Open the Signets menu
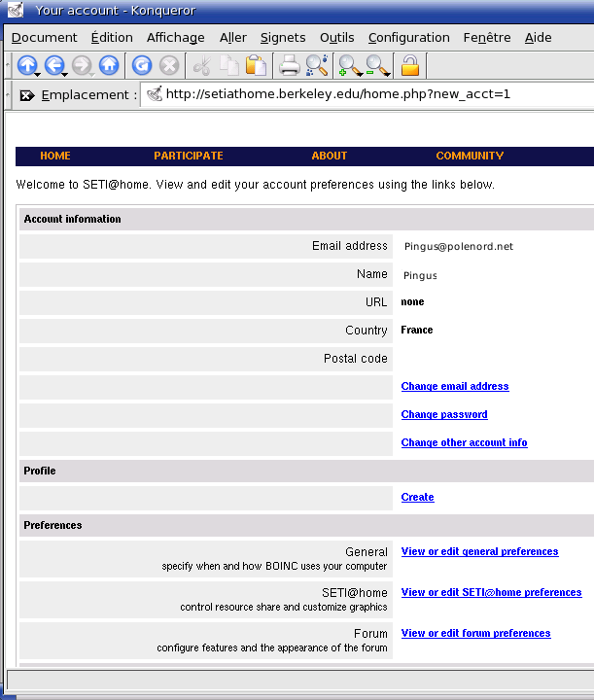The image size is (594, 700). [x=283, y=37]
